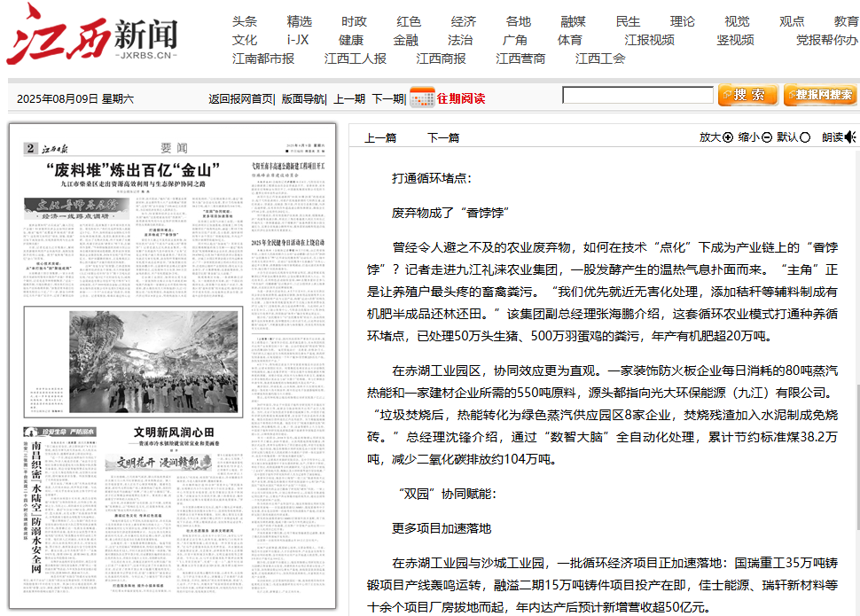Open the 金融 navigation item

coord(406,40)
